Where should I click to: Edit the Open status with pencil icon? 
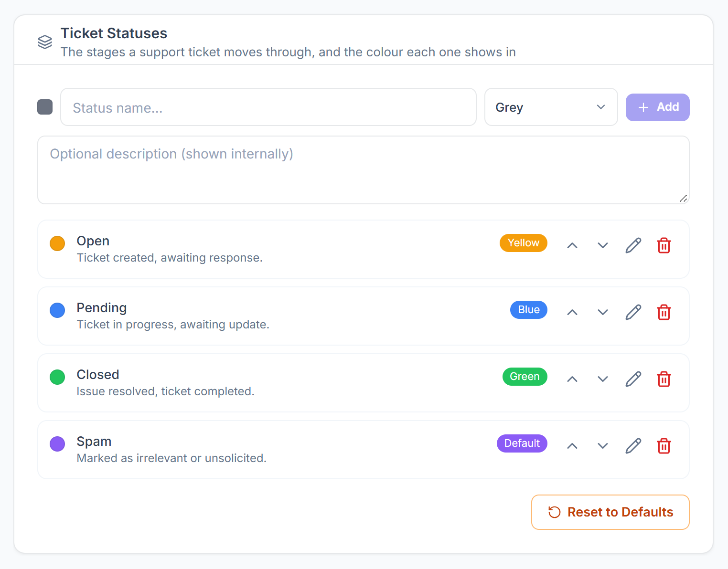(633, 245)
